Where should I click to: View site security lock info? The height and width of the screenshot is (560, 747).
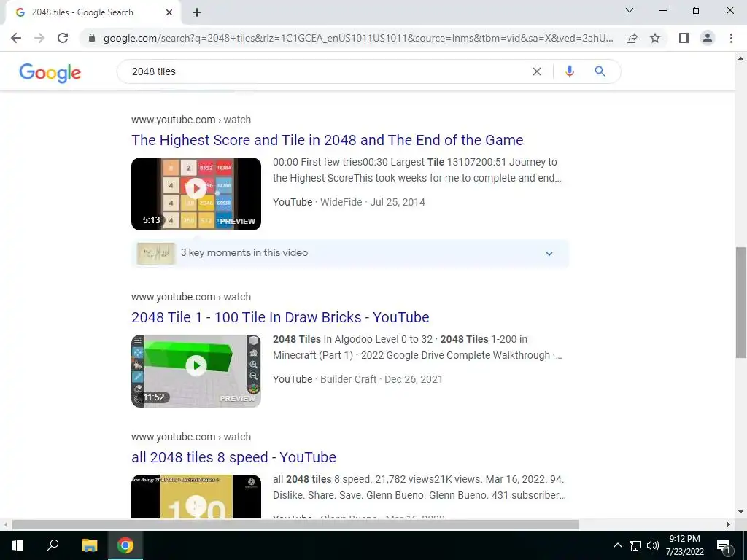[x=92, y=38]
